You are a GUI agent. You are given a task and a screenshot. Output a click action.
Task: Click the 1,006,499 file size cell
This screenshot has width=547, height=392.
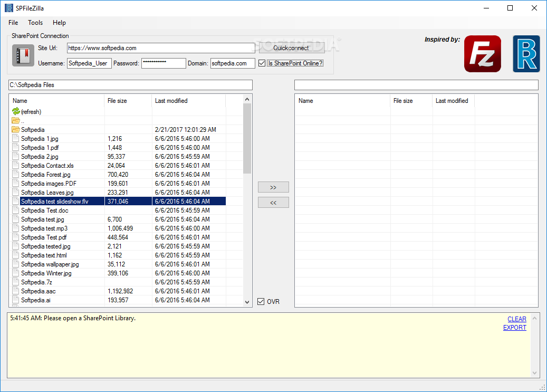click(x=120, y=228)
